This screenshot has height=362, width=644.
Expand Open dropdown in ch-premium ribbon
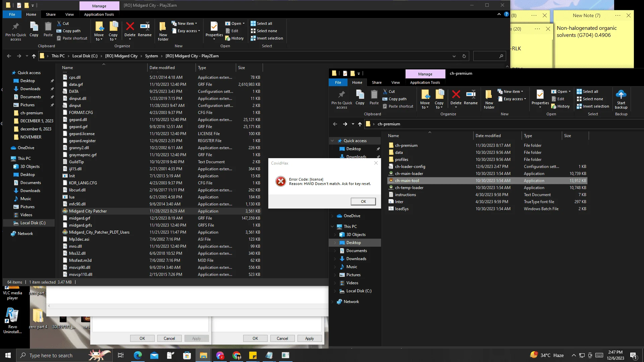pos(561,92)
